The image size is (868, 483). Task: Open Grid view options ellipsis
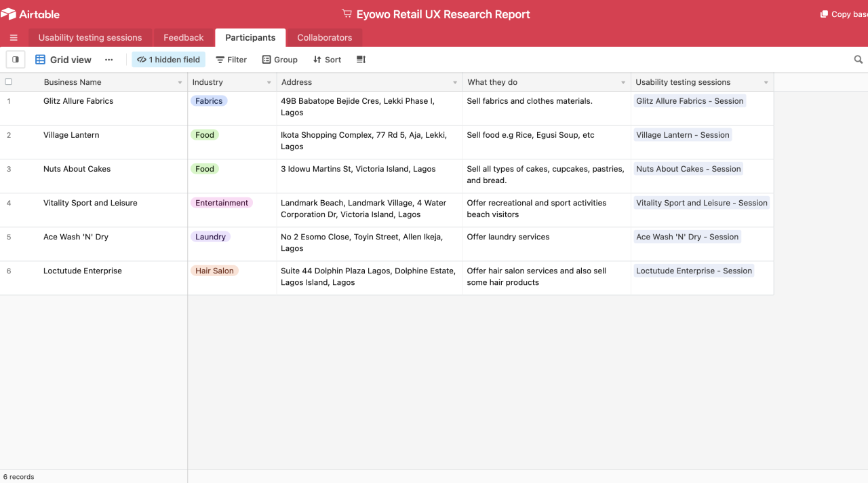[108, 60]
